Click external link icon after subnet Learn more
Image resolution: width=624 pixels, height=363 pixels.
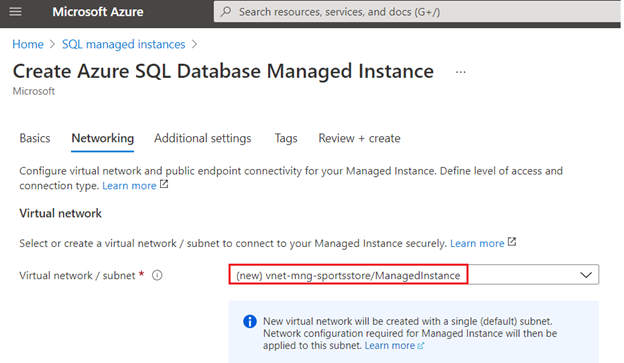click(x=512, y=242)
